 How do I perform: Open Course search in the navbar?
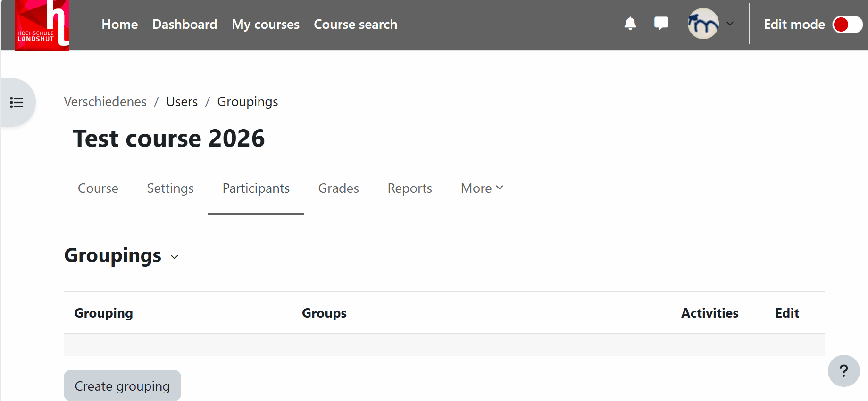[355, 25]
